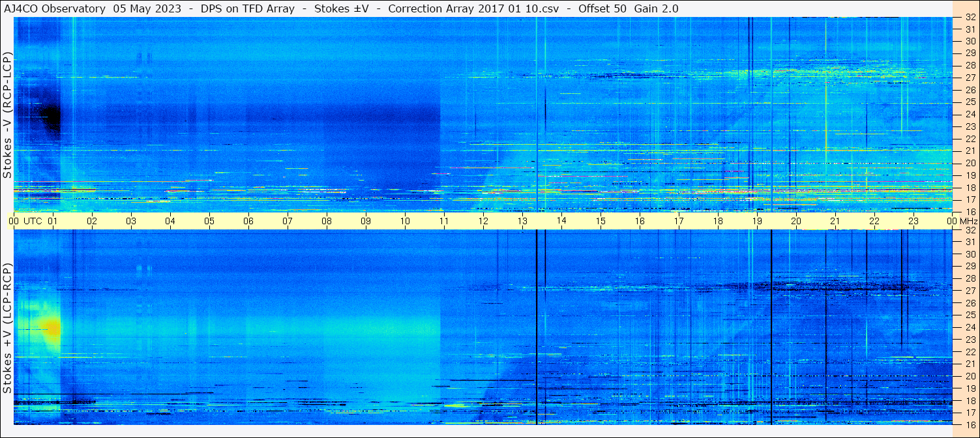Screen dimensions: 980x438
Task: Click the AJ4CO Observatory title text
Action: tap(55, 8)
